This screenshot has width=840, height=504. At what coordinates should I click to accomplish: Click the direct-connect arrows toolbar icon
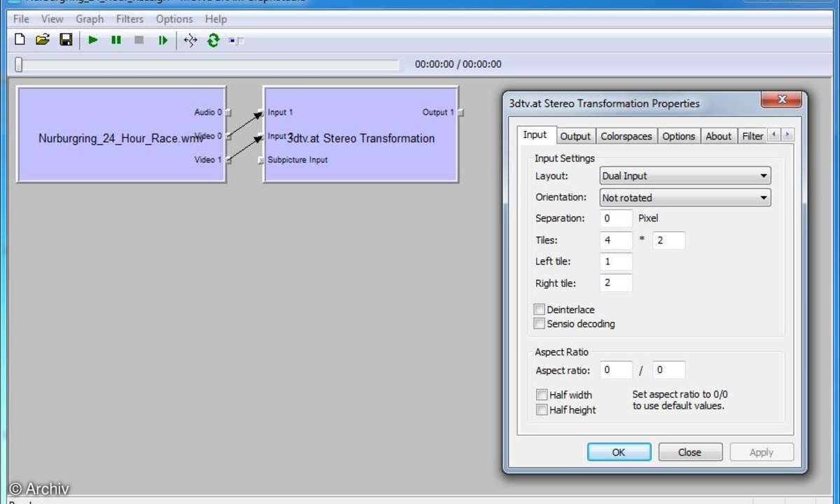pyautogui.click(x=190, y=40)
